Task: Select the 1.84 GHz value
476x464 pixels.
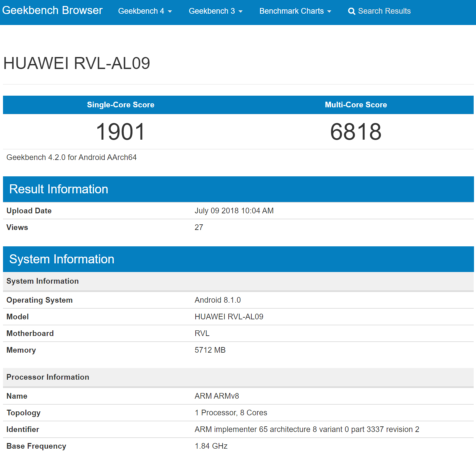Action: tap(211, 446)
